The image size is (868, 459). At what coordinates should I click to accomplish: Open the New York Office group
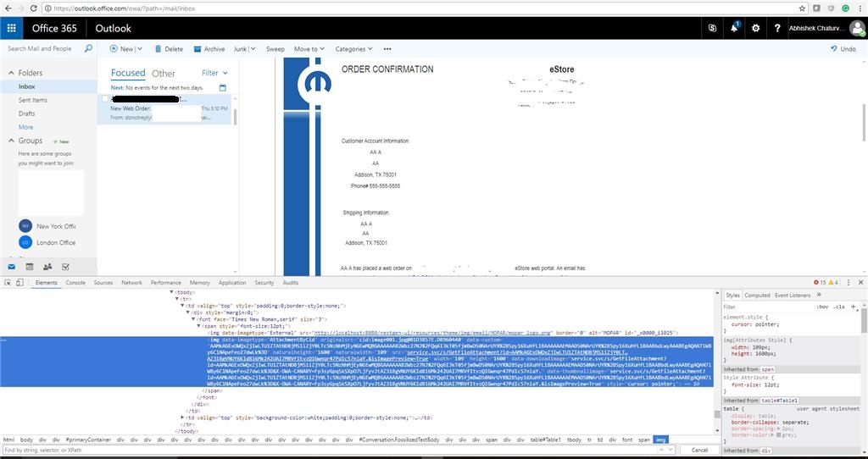(47, 225)
